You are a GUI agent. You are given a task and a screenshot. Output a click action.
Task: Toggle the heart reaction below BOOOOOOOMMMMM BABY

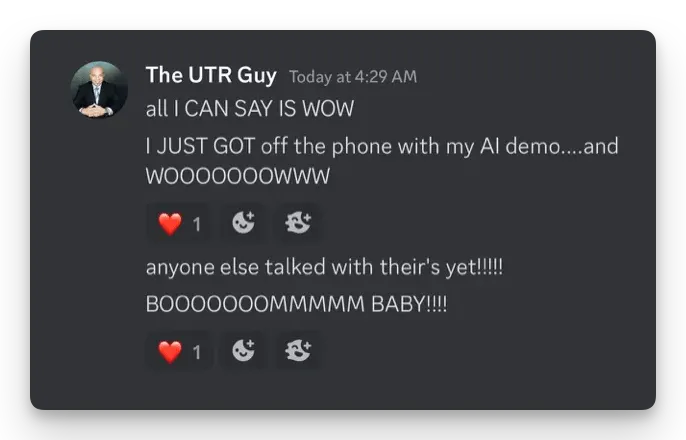click(178, 351)
